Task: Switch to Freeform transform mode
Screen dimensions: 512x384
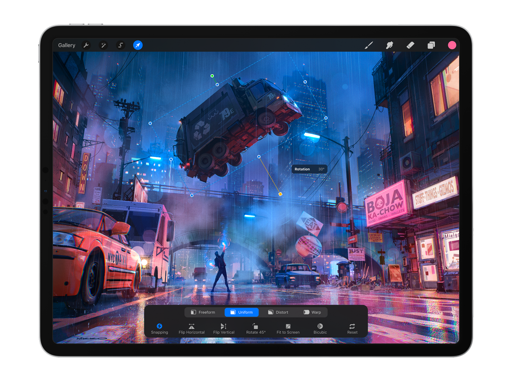Action: tap(203, 312)
